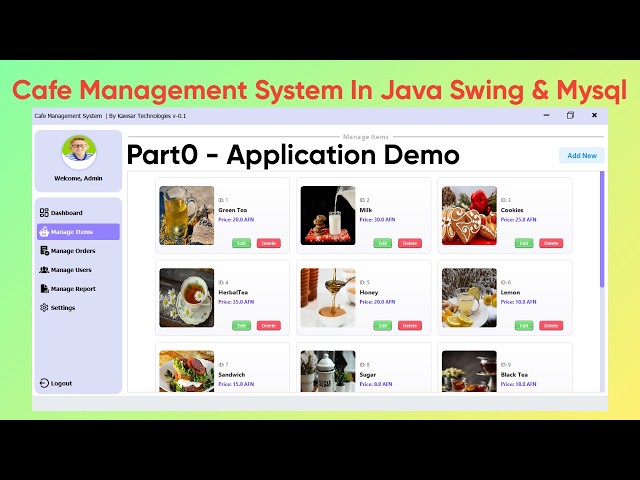
Task: Click the Add New button
Action: (x=582, y=156)
